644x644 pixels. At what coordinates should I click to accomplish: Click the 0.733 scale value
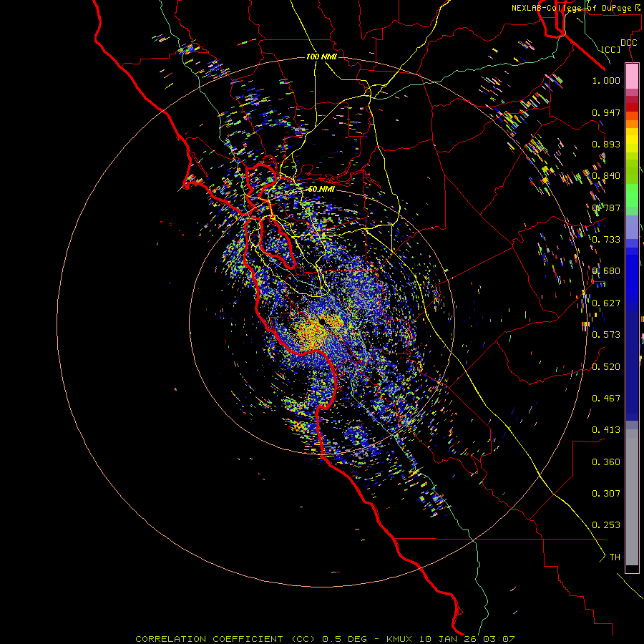point(606,240)
